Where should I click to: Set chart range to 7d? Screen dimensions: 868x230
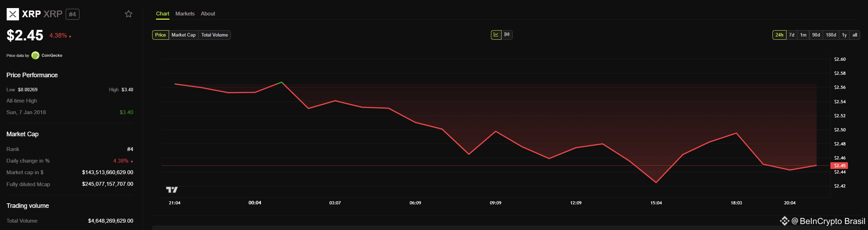792,35
